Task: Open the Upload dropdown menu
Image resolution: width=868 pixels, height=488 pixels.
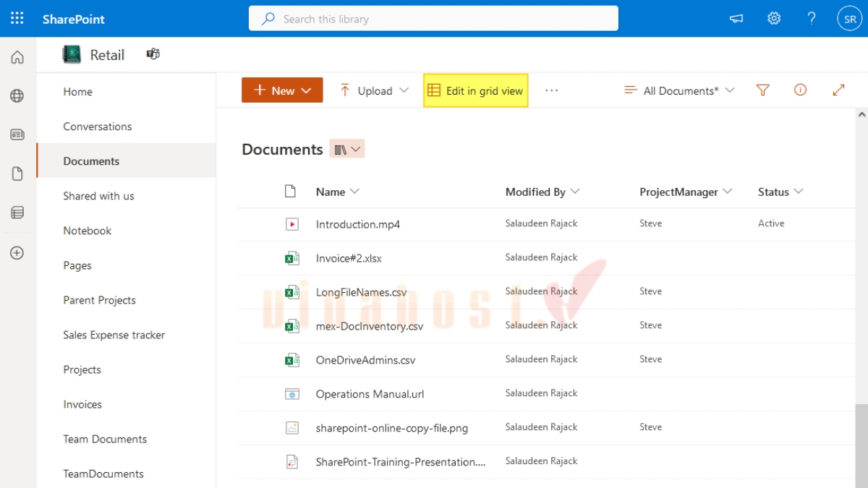Action: (374, 90)
